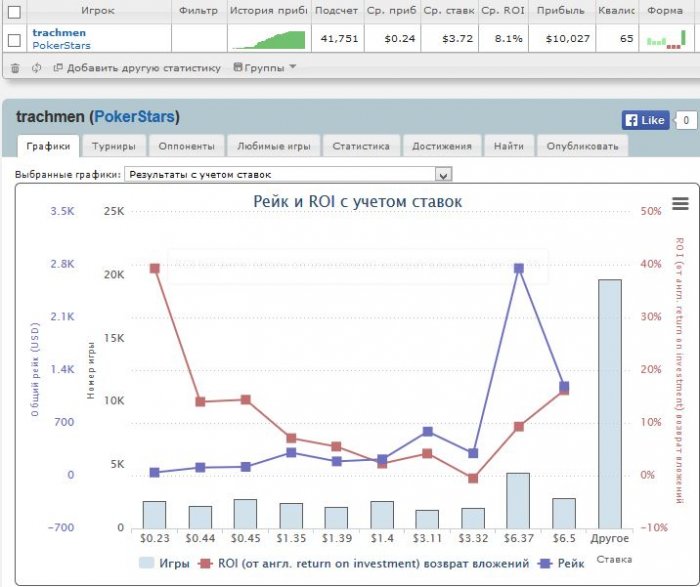Image resolution: width=700 pixels, height=587 pixels.
Task: Expand the Выбранные графики dropdown arrow
Action: tap(443, 175)
